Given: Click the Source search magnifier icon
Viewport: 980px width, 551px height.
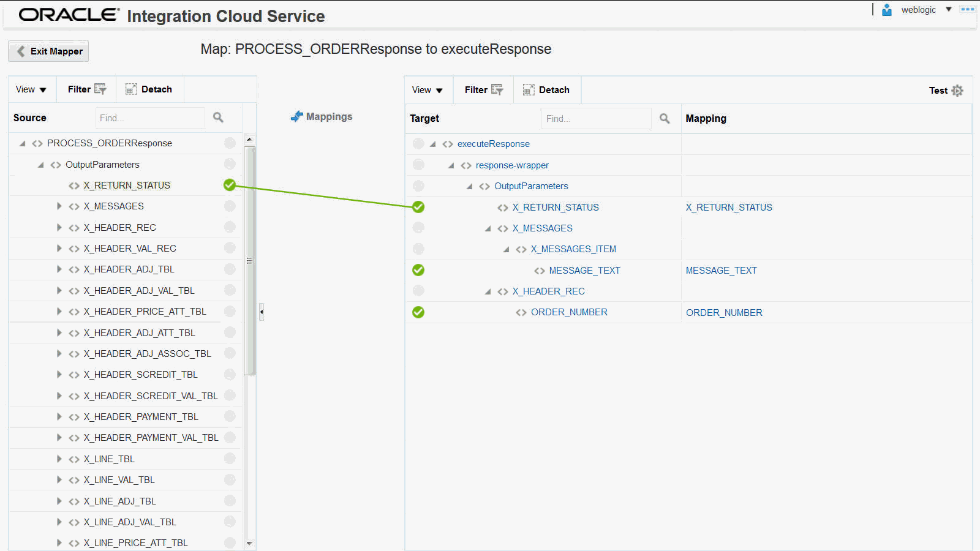Looking at the screenshot, I should tap(218, 118).
